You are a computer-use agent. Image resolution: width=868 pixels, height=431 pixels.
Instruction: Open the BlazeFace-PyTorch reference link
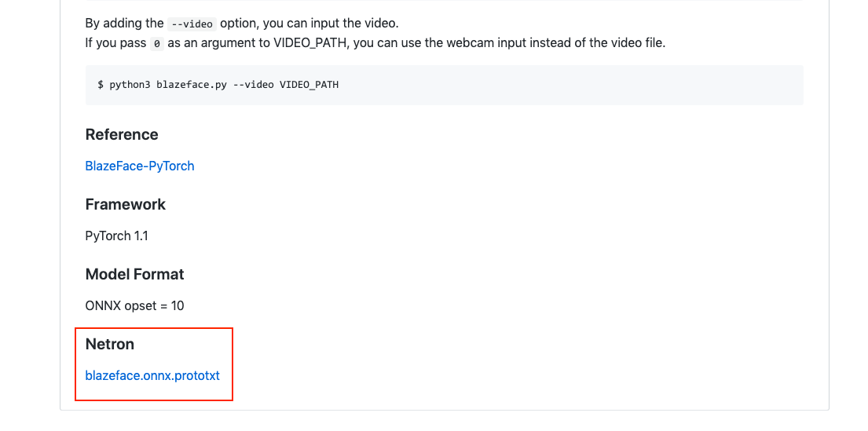140,166
